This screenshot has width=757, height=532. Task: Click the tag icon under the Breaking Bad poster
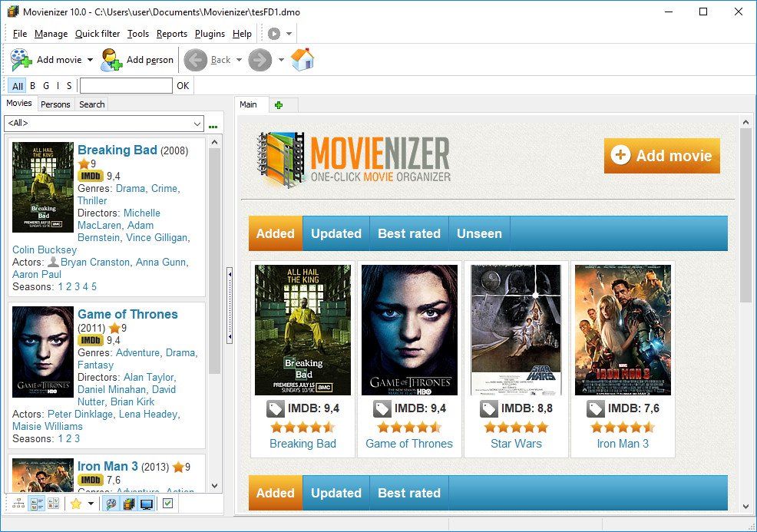click(x=275, y=409)
